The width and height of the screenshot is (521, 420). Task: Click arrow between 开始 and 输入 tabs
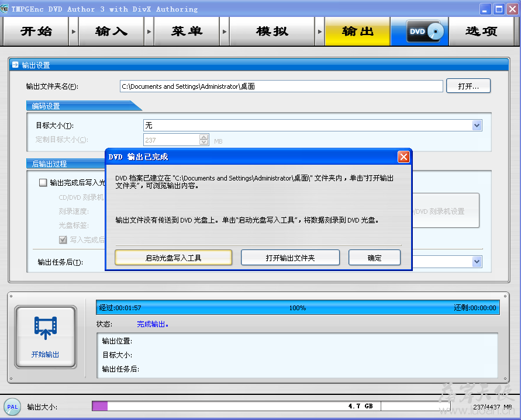pos(74,32)
